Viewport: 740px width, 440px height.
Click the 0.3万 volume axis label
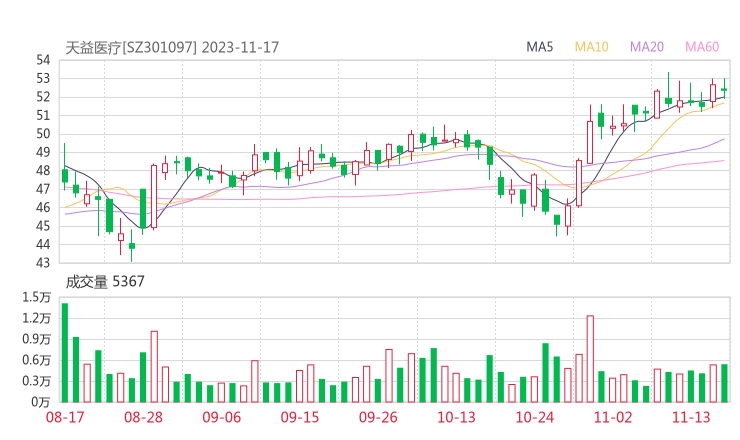point(36,381)
